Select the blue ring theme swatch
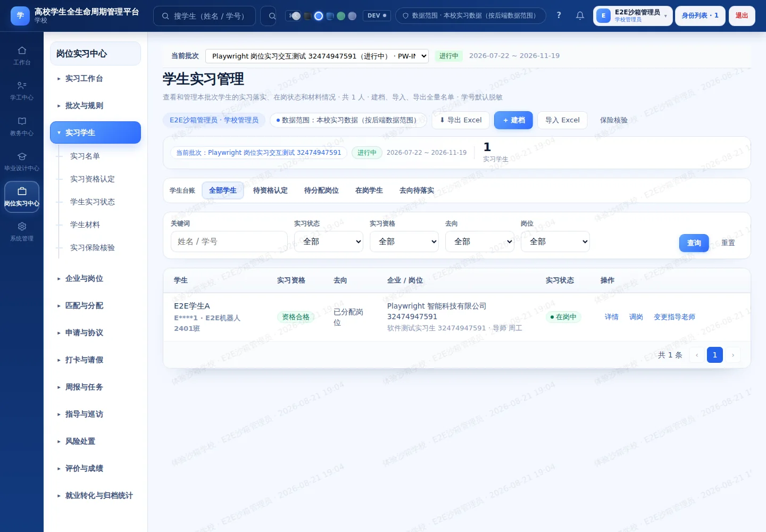Screen dimensions: 766x532 (x=319, y=16)
